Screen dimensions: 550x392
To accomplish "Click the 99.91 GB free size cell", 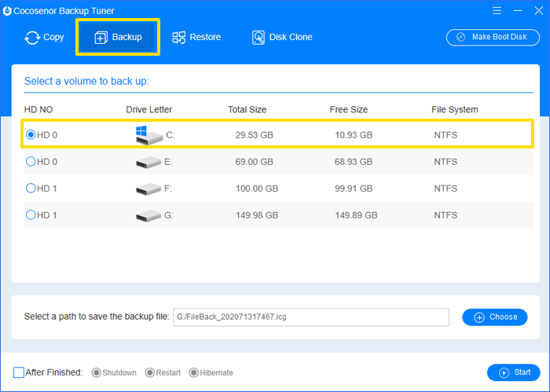I will point(354,189).
